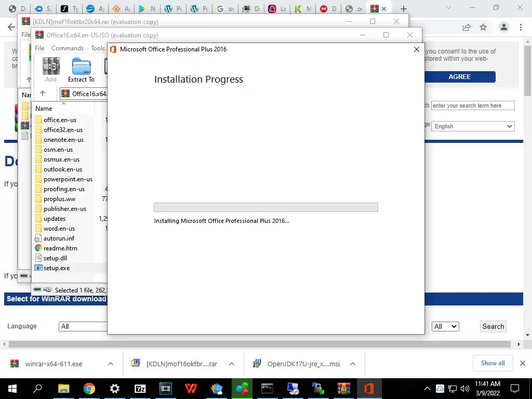Open File Explorer from the taskbar
This screenshot has height=399, width=532.
tap(63, 389)
